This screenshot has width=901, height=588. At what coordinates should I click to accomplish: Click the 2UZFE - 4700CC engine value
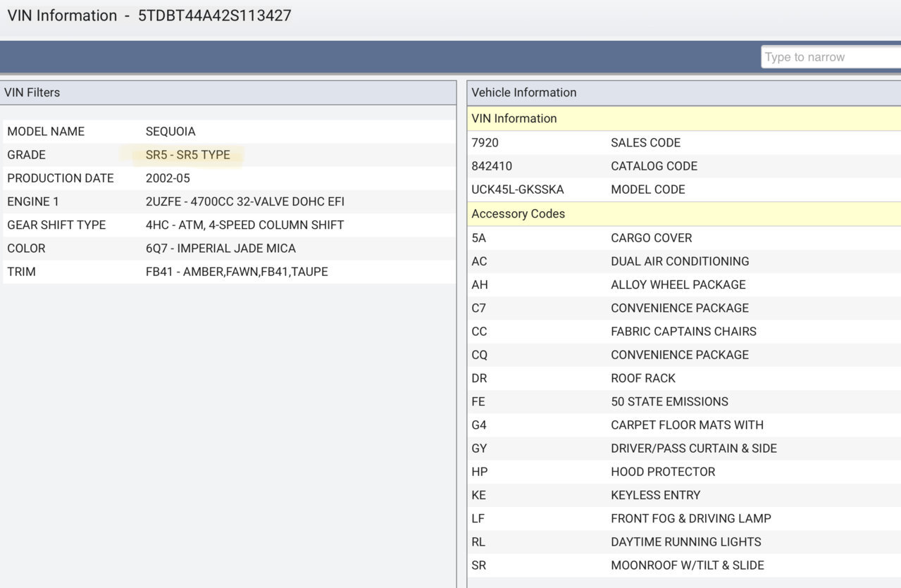pyautogui.click(x=245, y=201)
